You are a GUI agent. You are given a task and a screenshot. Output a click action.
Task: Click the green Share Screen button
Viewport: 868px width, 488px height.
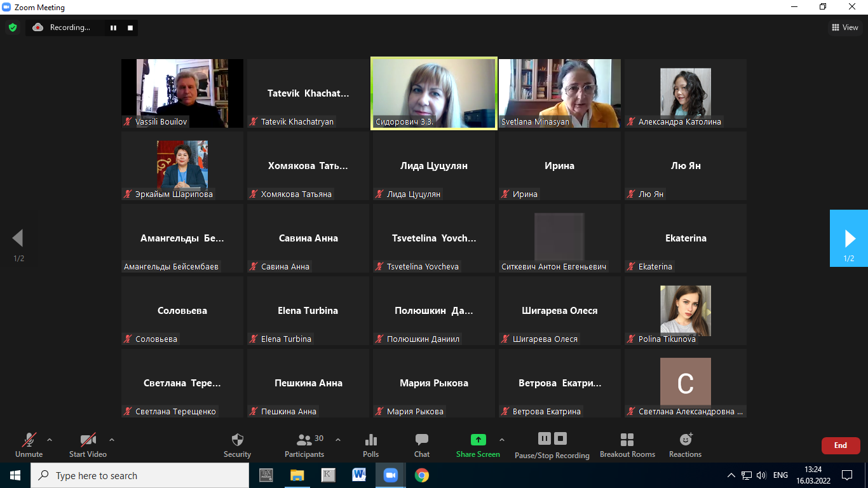[x=478, y=445]
